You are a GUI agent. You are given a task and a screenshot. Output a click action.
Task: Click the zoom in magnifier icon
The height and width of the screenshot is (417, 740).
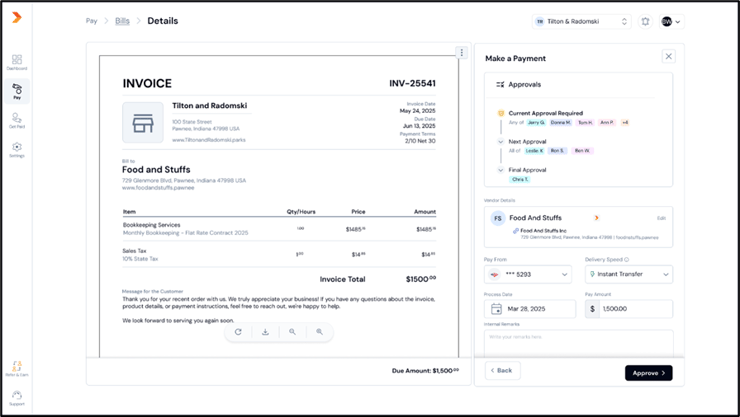[320, 332]
